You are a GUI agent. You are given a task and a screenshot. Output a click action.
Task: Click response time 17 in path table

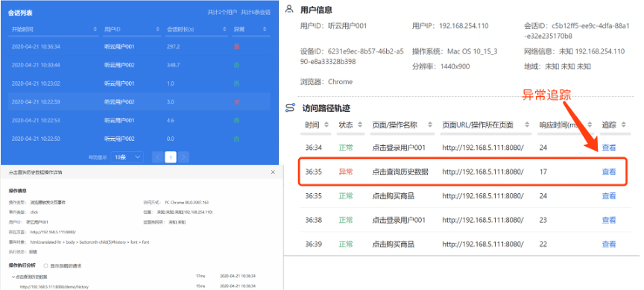tap(543, 171)
